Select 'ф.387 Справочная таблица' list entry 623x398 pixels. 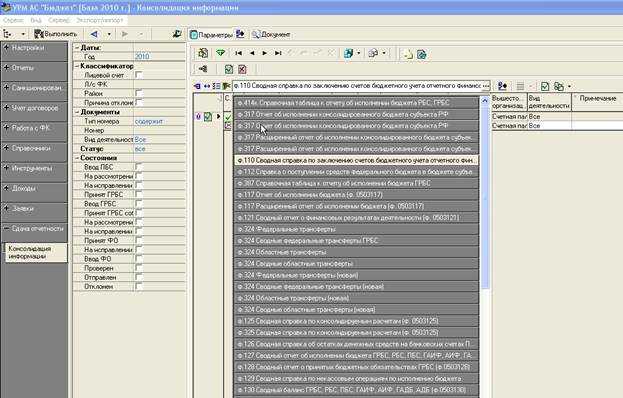356,183
